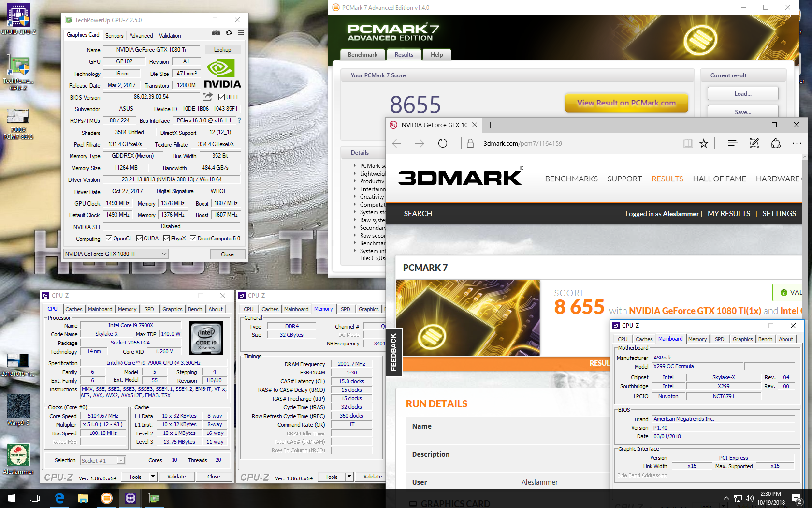Viewport: 812px width, 508px height.
Task: Open the Warp9-S desktop icon
Action: click(x=18, y=410)
